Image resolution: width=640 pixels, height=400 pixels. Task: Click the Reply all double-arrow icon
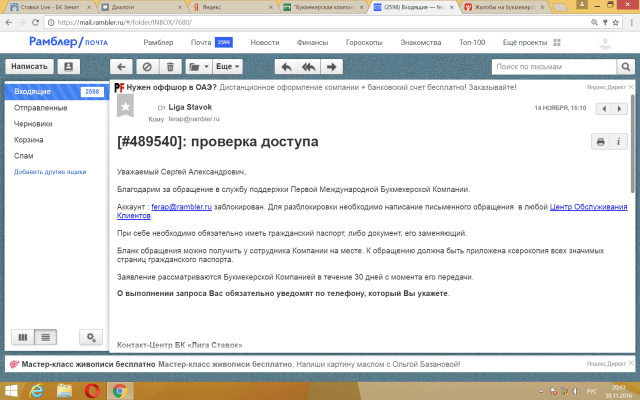tap(309, 66)
